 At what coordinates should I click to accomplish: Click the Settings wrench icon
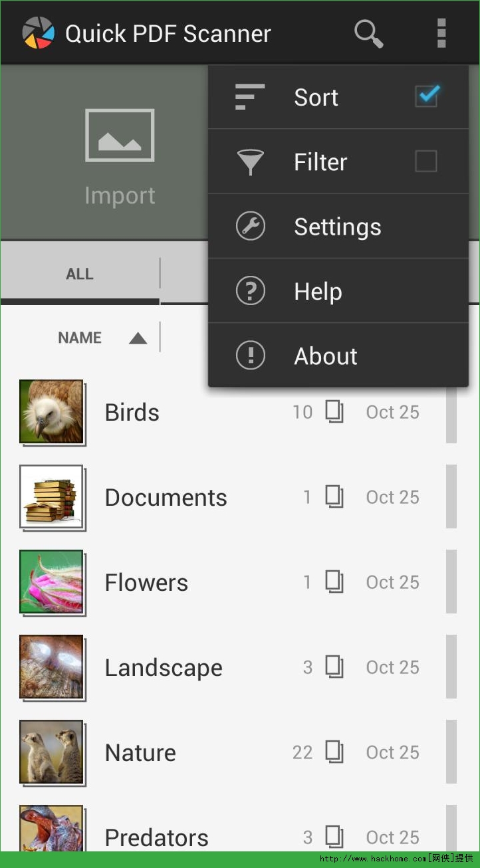pos(251,227)
